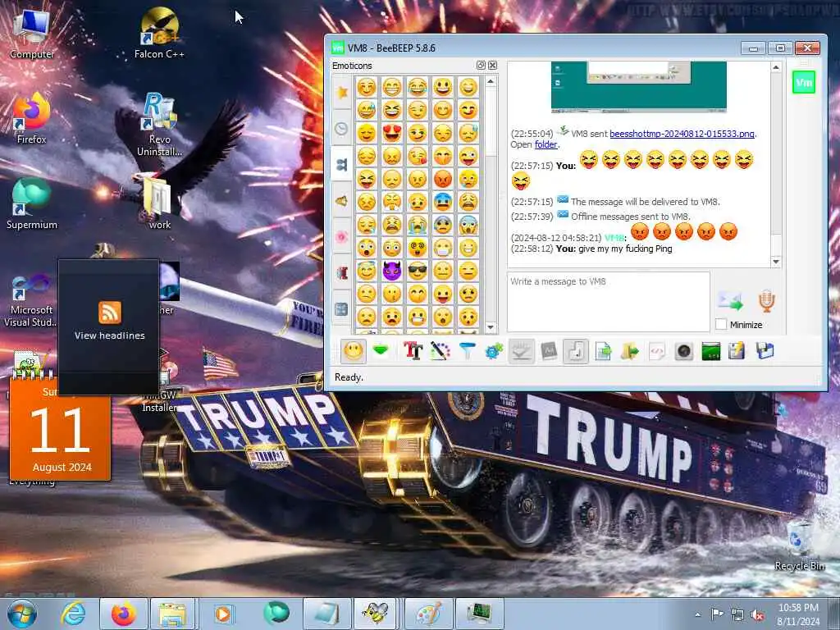This screenshot has width=840, height=630.
Task: Open the folder link in chat
Action: point(546,144)
